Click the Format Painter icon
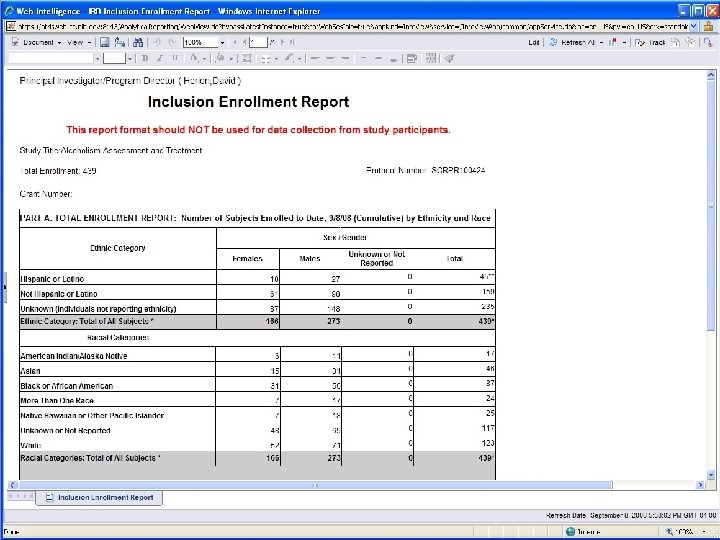The width and height of the screenshot is (720, 540). [x=450, y=58]
